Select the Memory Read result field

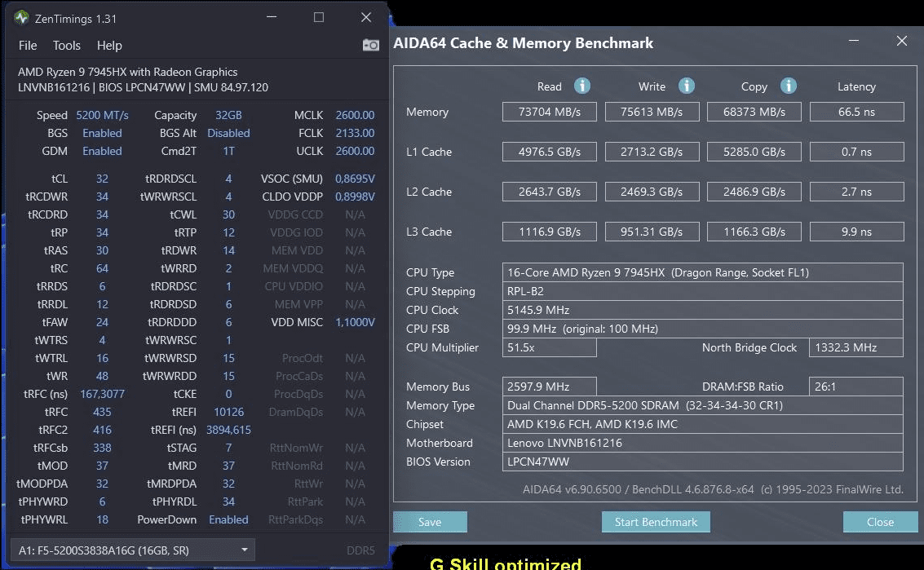549,112
